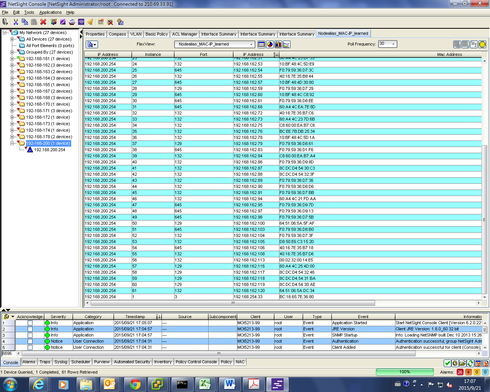Open Adobe Reader from the taskbar
490x392 pixels.
point(253,384)
